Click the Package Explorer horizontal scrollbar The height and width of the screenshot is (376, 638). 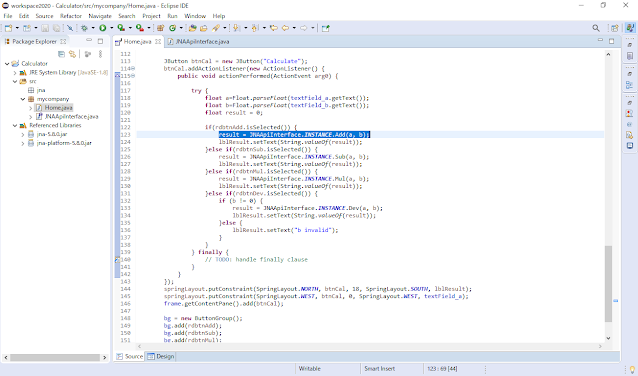coord(55,357)
